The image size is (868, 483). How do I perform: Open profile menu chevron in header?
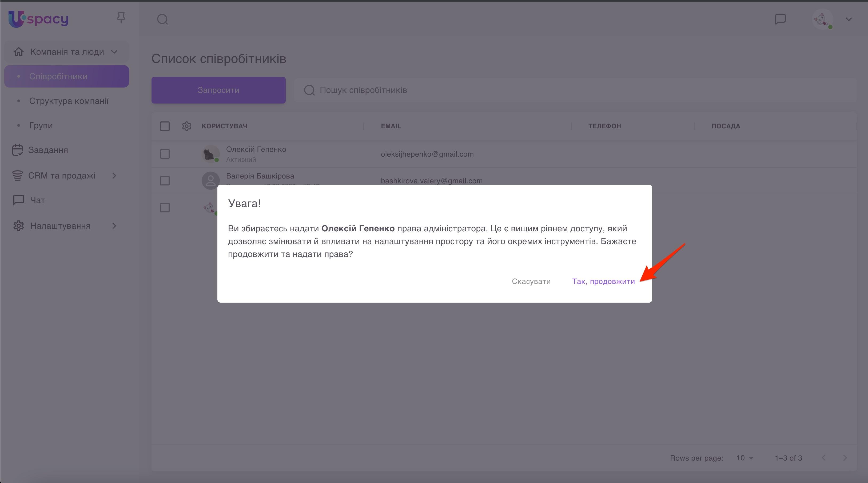pyautogui.click(x=849, y=19)
